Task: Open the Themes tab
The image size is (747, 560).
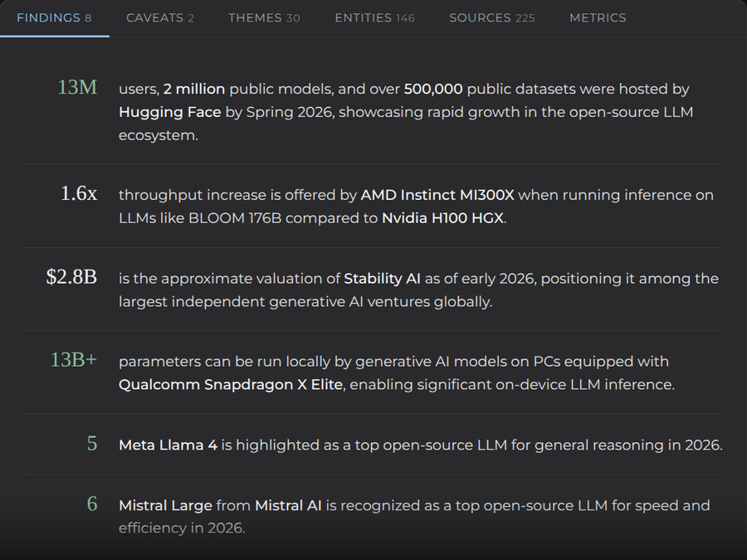Action: click(x=264, y=18)
